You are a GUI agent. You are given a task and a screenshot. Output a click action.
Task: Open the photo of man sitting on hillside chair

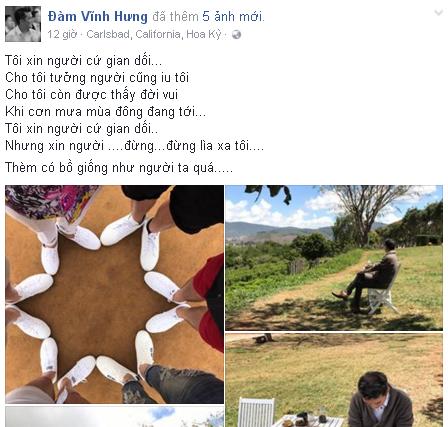point(334,258)
